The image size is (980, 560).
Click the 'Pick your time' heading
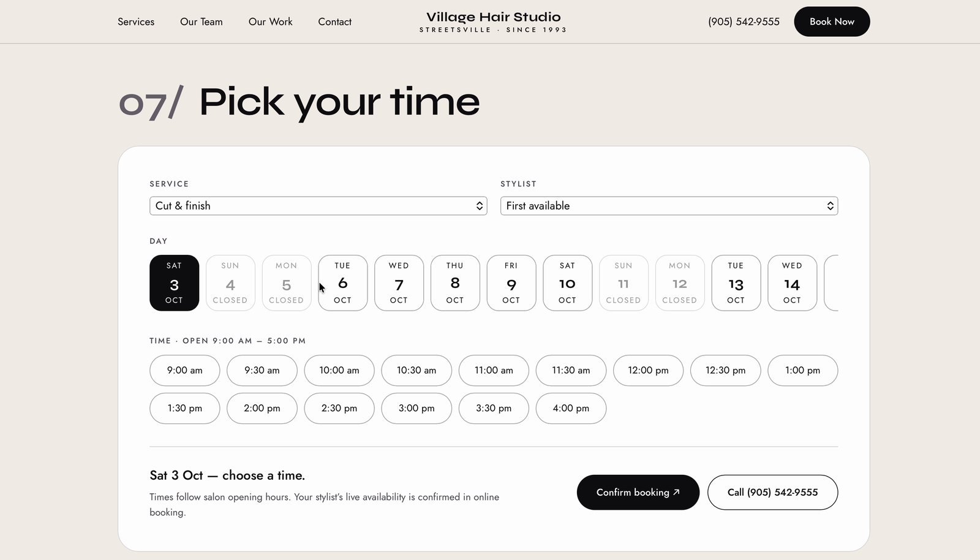339,102
